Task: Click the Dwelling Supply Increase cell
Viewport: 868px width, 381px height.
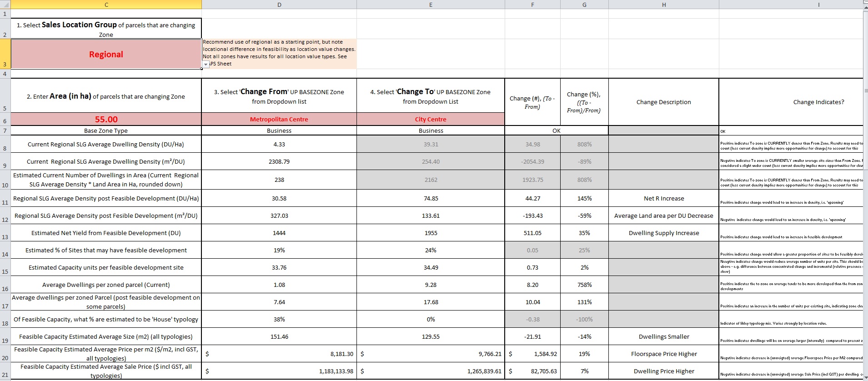Action: click(663, 233)
